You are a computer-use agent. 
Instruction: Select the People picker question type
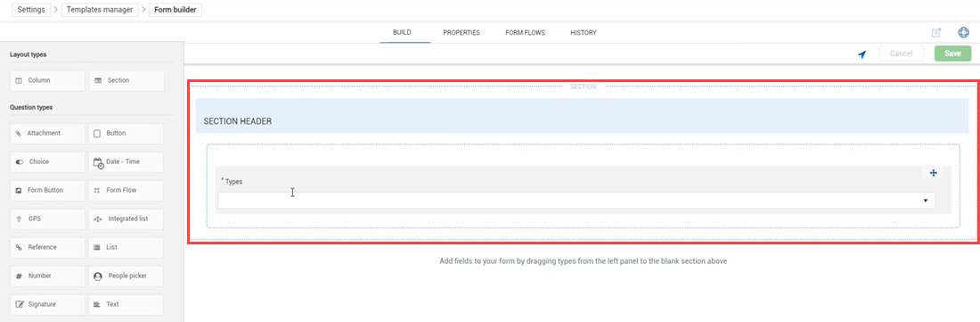pyautogui.click(x=127, y=276)
